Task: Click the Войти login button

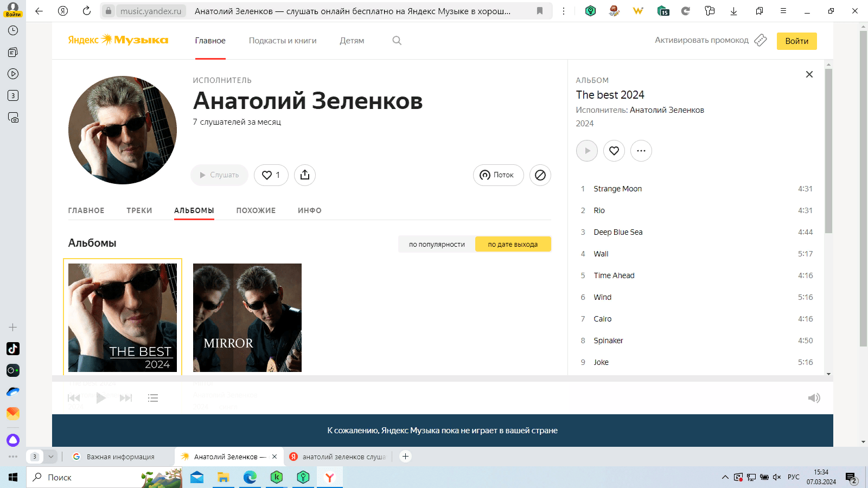Action: (797, 41)
